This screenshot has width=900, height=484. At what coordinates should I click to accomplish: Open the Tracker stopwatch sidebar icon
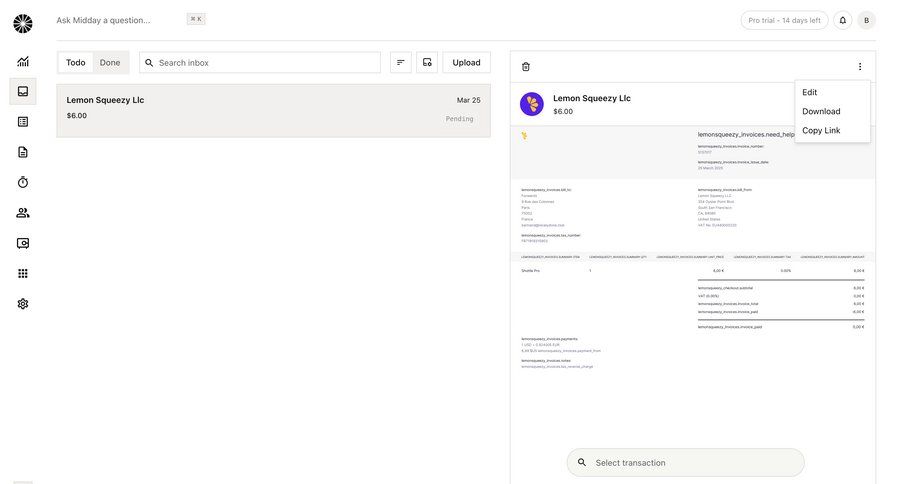pos(23,182)
